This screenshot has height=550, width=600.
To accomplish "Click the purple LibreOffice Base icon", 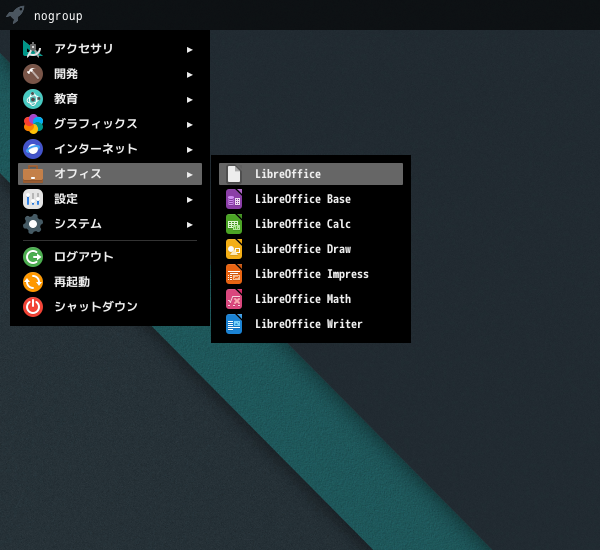I will 234,199.
